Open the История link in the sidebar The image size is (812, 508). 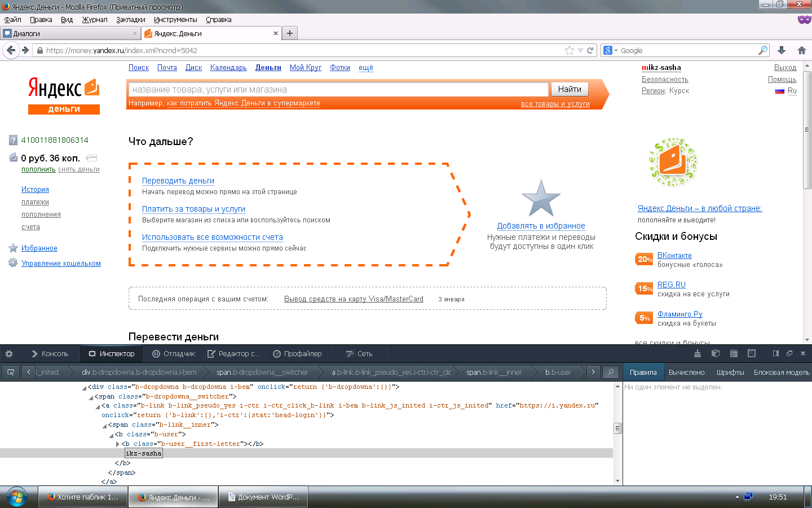35,190
